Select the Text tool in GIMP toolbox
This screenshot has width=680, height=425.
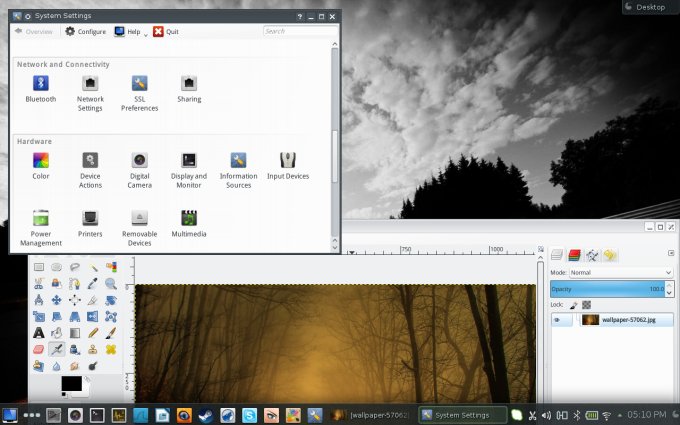(38, 332)
